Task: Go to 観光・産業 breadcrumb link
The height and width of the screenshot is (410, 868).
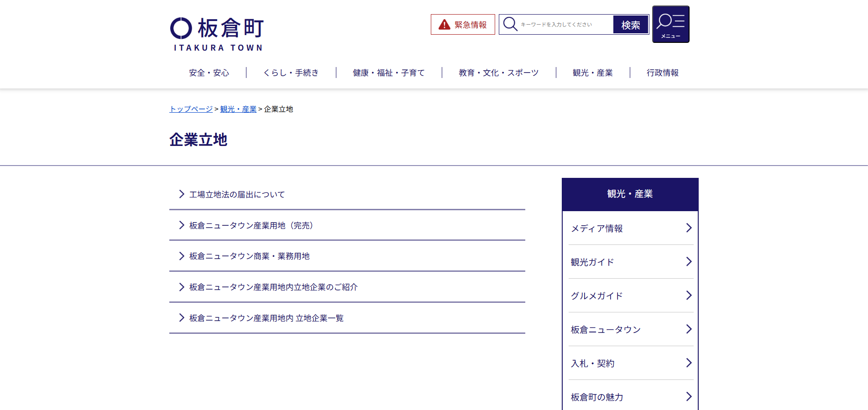Action: coord(238,109)
